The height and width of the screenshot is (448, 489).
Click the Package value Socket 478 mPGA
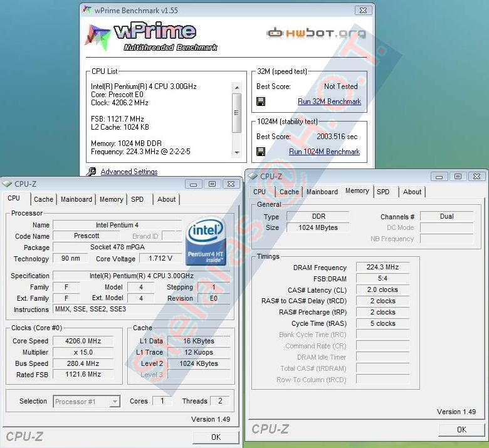click(117, 247)
